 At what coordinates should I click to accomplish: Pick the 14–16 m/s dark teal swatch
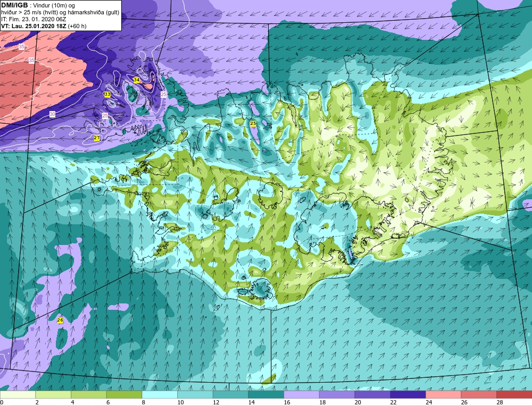coord(266,394)
